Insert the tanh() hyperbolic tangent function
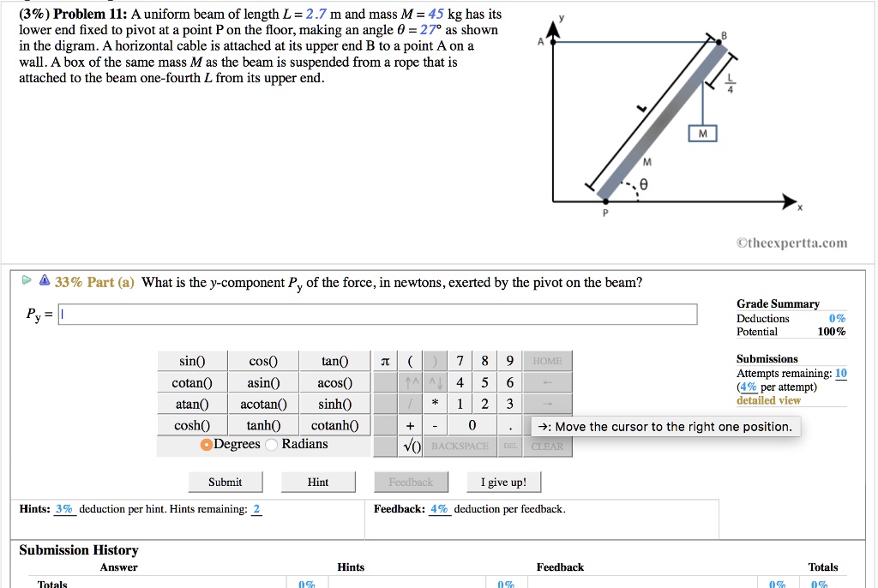The width and height of the screenshot is (878, 588). tap(262, 424)
